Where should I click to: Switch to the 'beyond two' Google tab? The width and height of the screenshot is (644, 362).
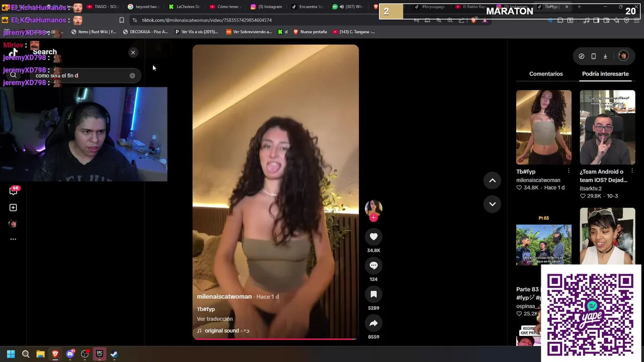point(143,7)
